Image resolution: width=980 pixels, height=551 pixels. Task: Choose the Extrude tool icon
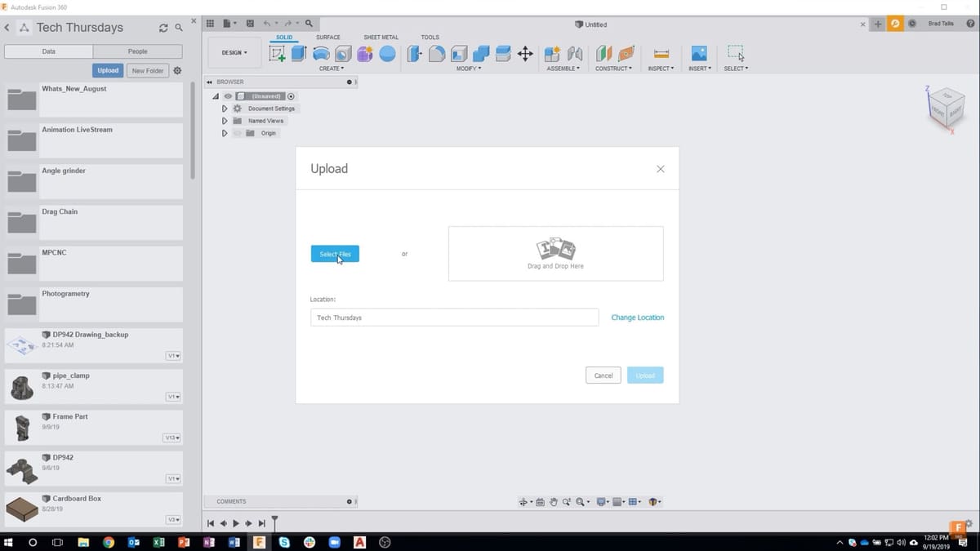299,54
